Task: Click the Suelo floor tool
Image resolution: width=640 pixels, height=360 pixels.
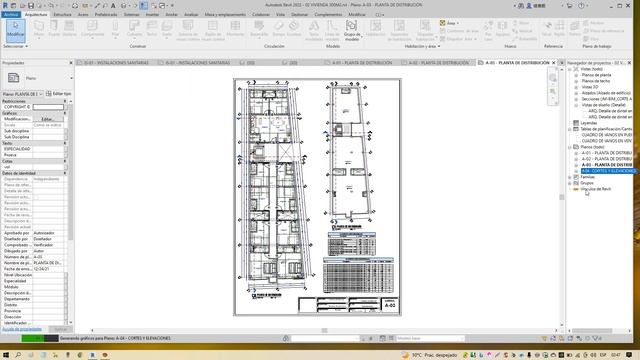Action: pos(167,30)
